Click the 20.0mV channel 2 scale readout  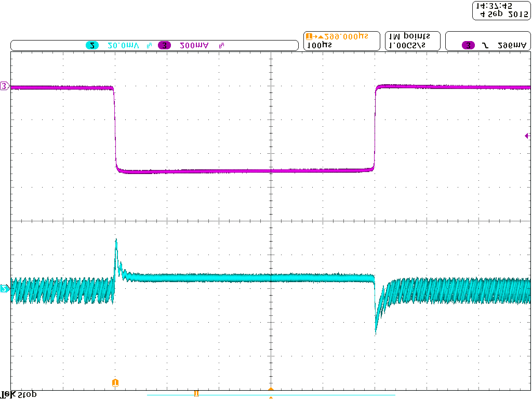(124, 46)
